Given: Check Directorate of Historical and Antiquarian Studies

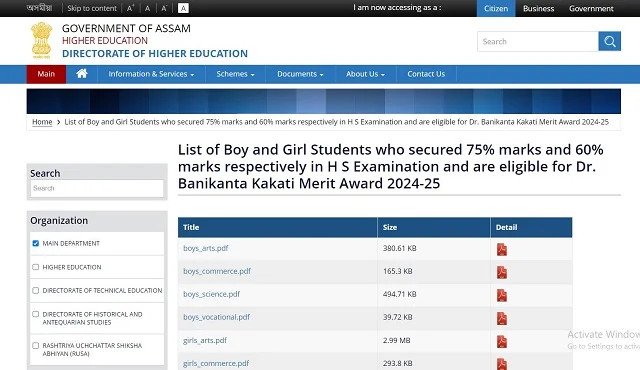Looking at the screenshot, I should click(x=36, y=314).
